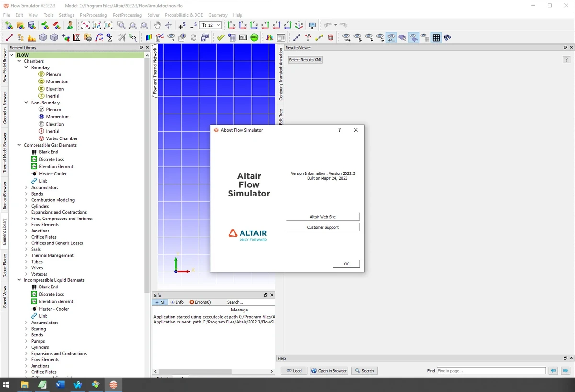The width and height of the screenshot is (575, 392).
Task: Click OK in the About dialog
Action: (346, 264)
